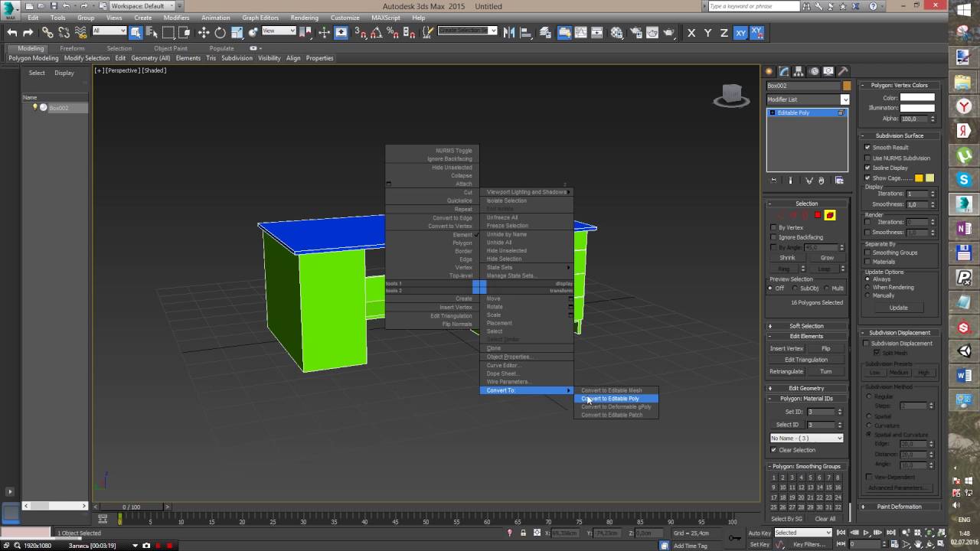This screenshot has height=551, width=980.
Task: Click Configure Modifier Sets icon
Action: pos(839,181)
